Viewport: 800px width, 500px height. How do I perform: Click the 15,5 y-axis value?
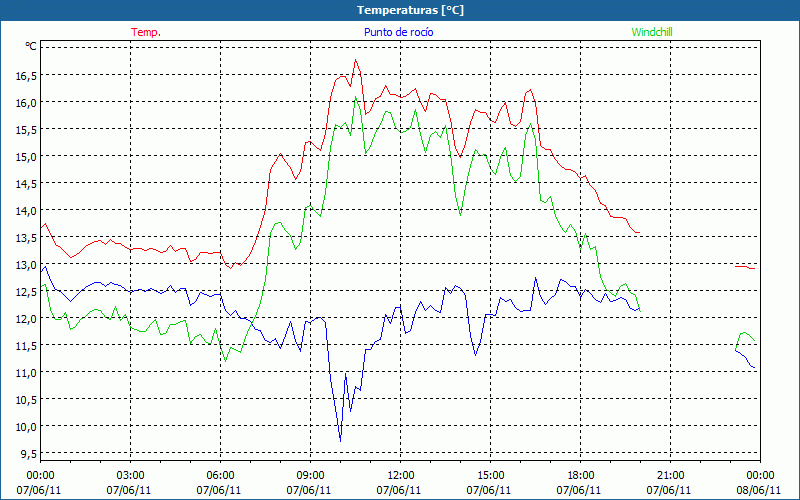pos(26,130)
